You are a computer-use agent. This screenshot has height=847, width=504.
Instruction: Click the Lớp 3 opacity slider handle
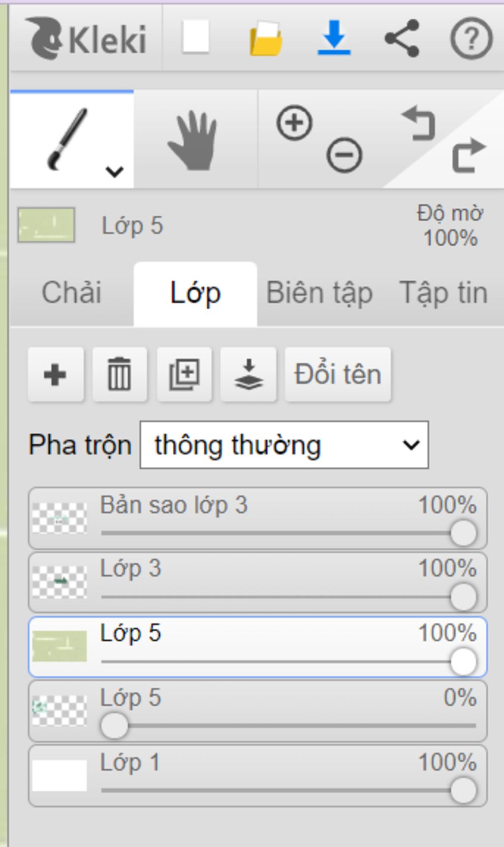point(463,597)
